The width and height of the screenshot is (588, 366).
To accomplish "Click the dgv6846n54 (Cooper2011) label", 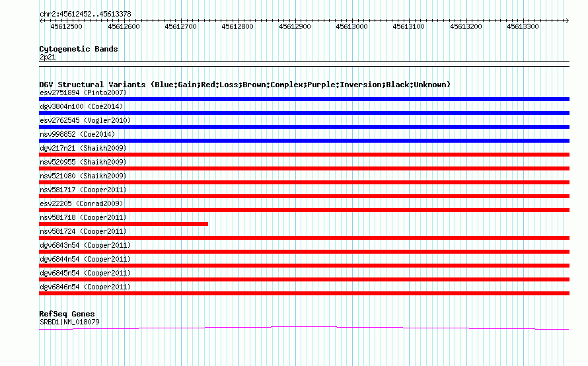I will (85, 287).
